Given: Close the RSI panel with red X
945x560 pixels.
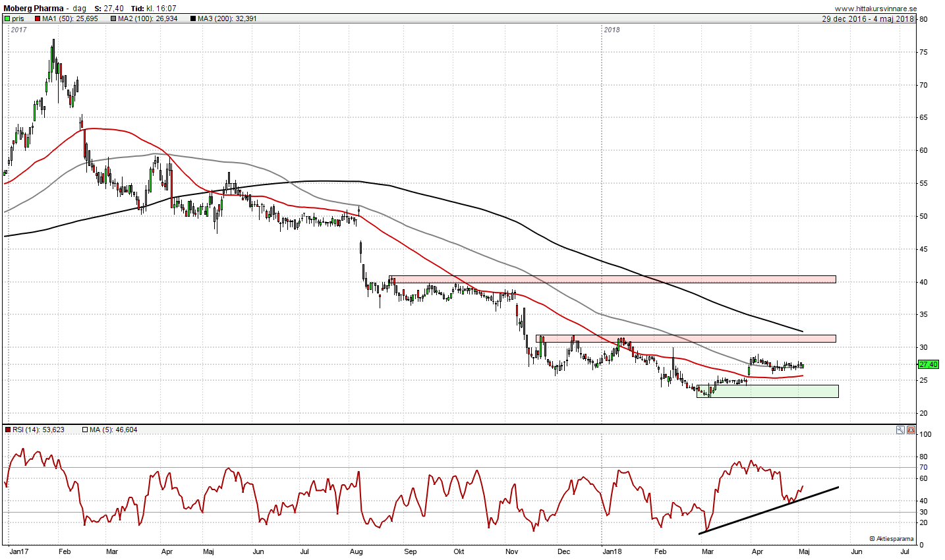Looking at the screenshot, I should 911,430.
